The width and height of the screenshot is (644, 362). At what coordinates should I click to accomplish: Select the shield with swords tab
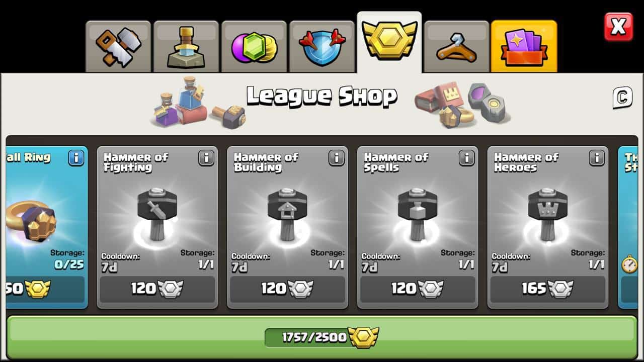coord(322,47)
